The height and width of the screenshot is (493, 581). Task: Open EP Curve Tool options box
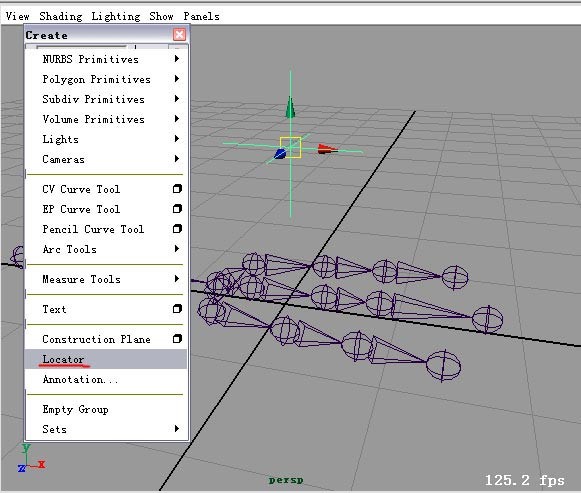pyautogui.click(x=177, y=209)
